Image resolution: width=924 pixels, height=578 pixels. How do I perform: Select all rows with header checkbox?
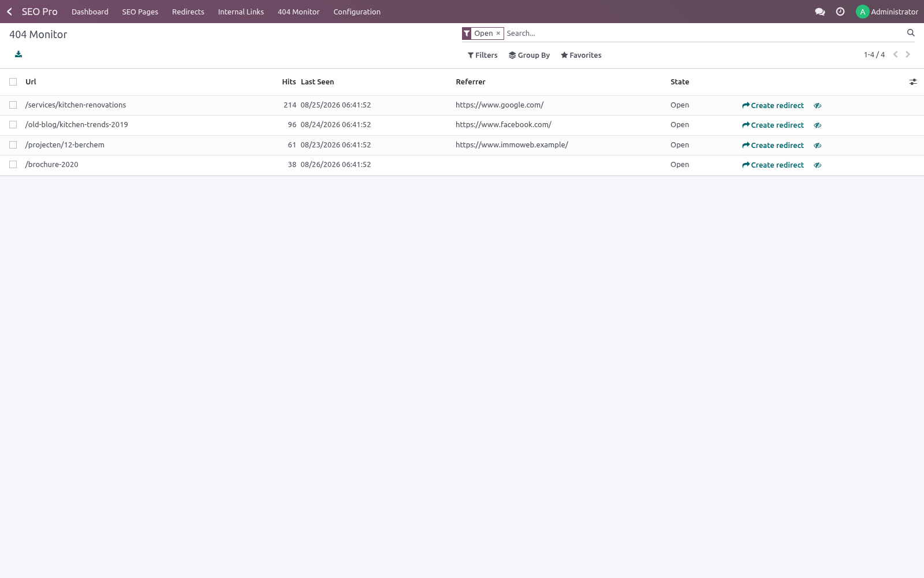13,82
